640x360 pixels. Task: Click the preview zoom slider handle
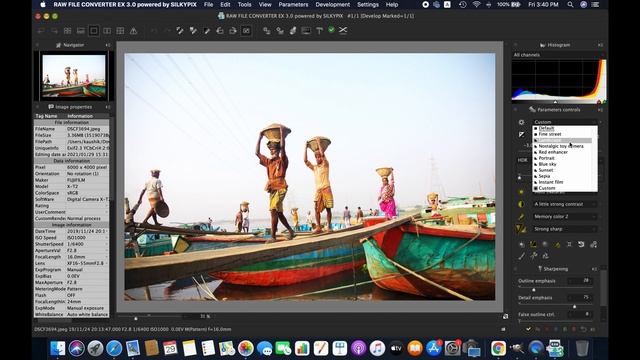(136, 318)
